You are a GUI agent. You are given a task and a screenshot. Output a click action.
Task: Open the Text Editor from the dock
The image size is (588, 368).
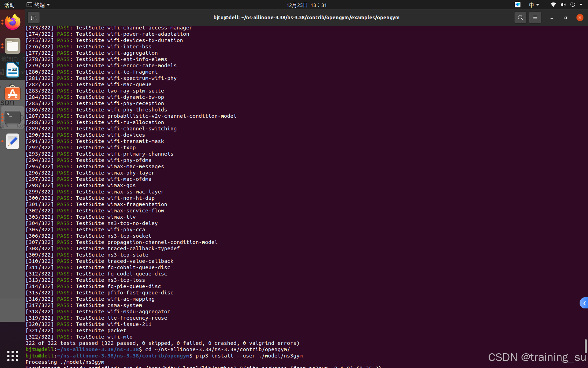coord(12,141)
